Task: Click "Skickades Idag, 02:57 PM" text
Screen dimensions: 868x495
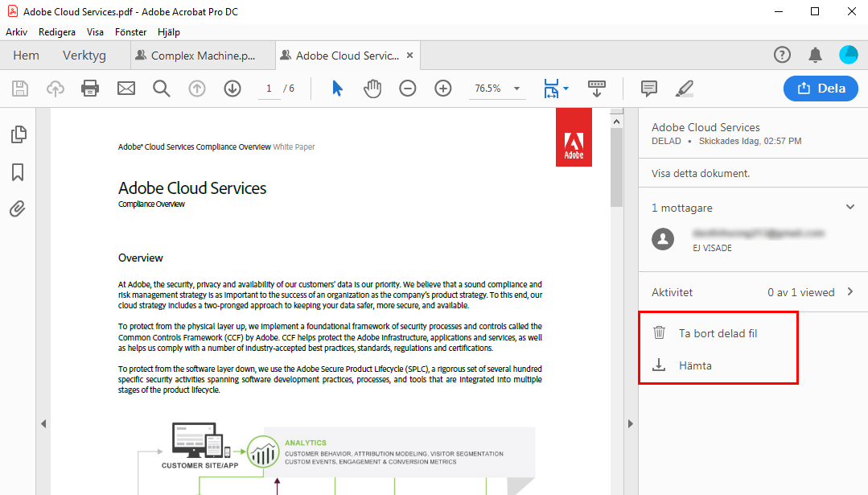Action: 750,141
